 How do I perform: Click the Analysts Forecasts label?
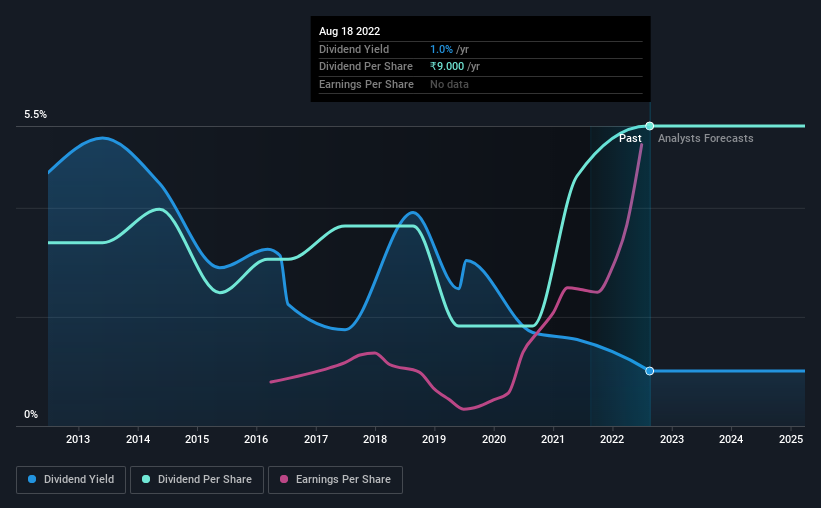(706, 138)
